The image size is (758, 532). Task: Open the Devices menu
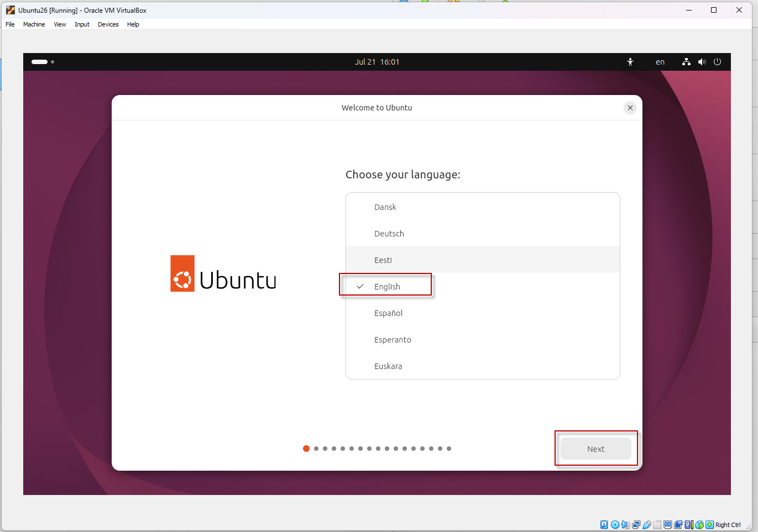coord(108,24)
